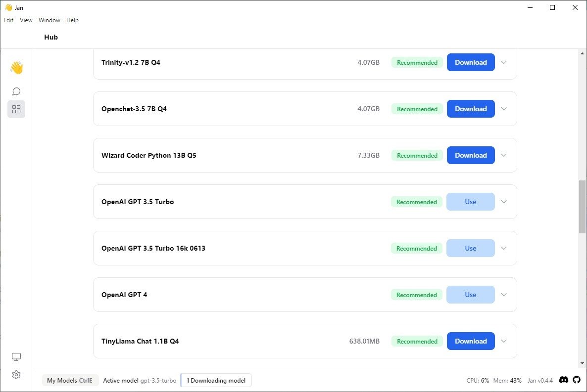The image size is (587, 392).
Task: Click the 7.33GB size of Wizard Coder
Action: (x=368, y=155)
